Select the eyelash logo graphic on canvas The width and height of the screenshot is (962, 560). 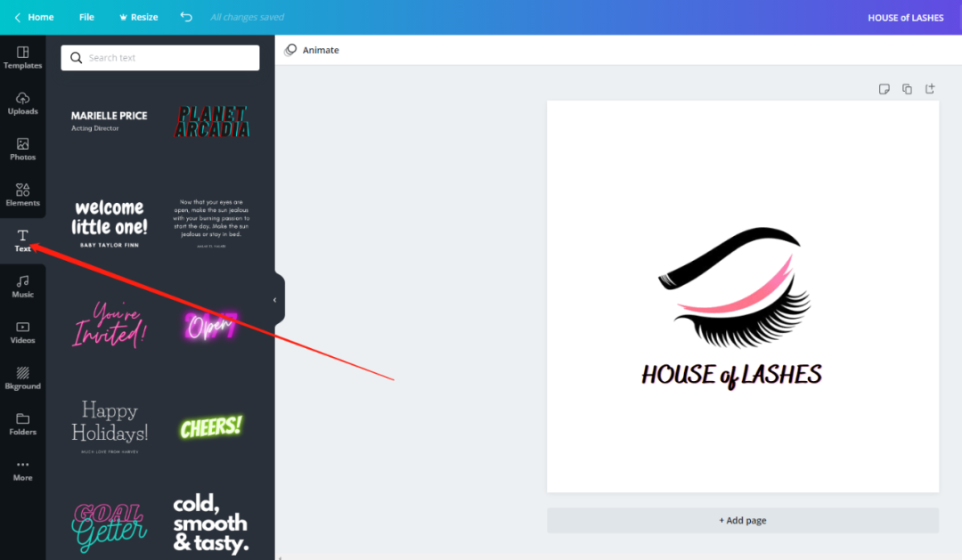click(x=735, y=288)
